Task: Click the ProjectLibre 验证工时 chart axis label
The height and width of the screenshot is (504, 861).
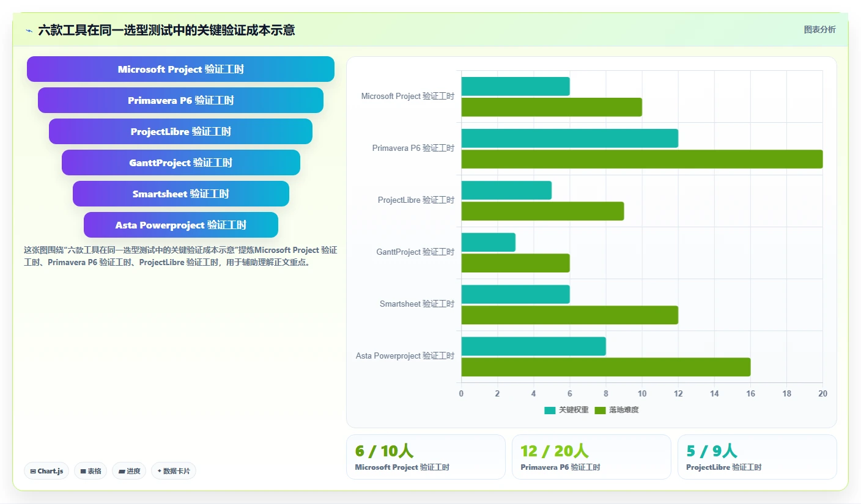Action: (x=416, y=200)
